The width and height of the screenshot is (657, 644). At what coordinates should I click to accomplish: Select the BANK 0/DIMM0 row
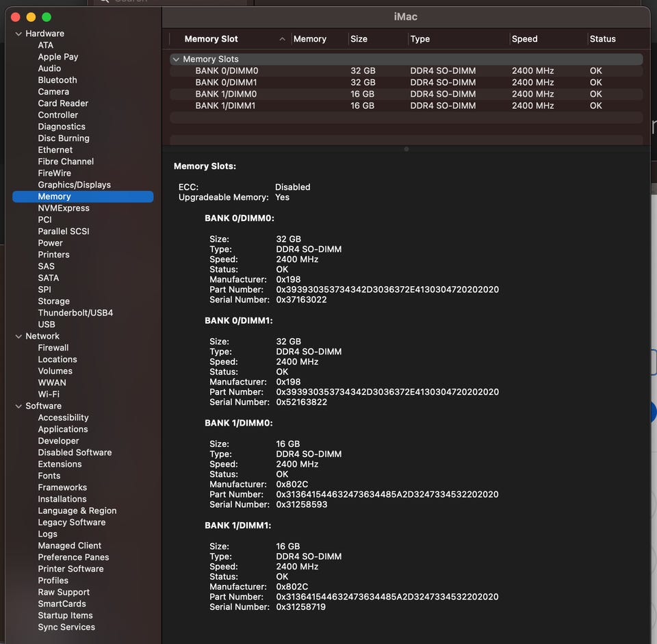tap(227, 71)
